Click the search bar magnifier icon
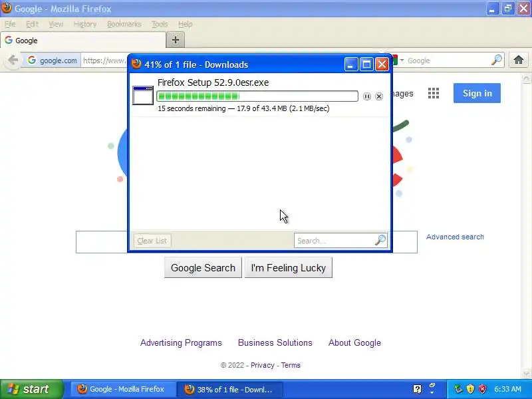 496,60
